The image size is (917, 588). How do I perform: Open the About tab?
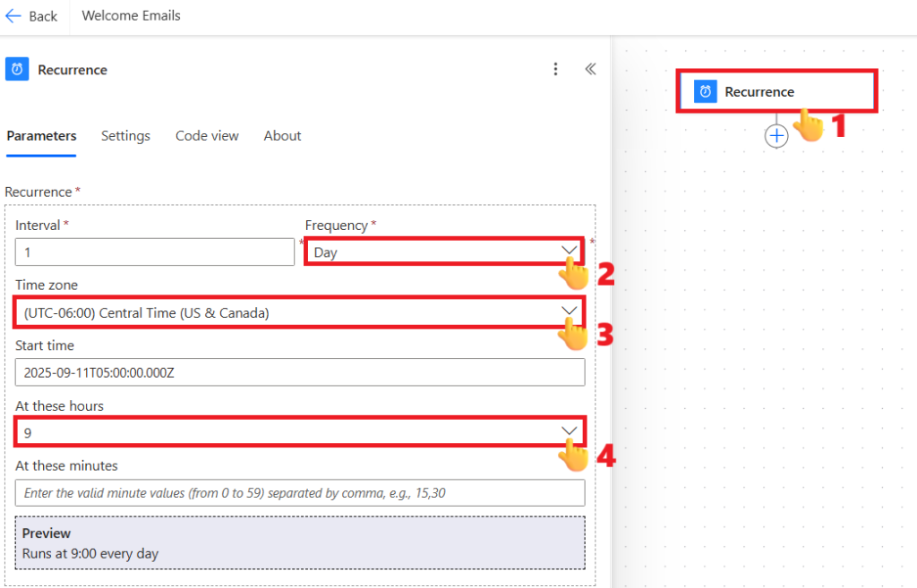coord(282,136)
